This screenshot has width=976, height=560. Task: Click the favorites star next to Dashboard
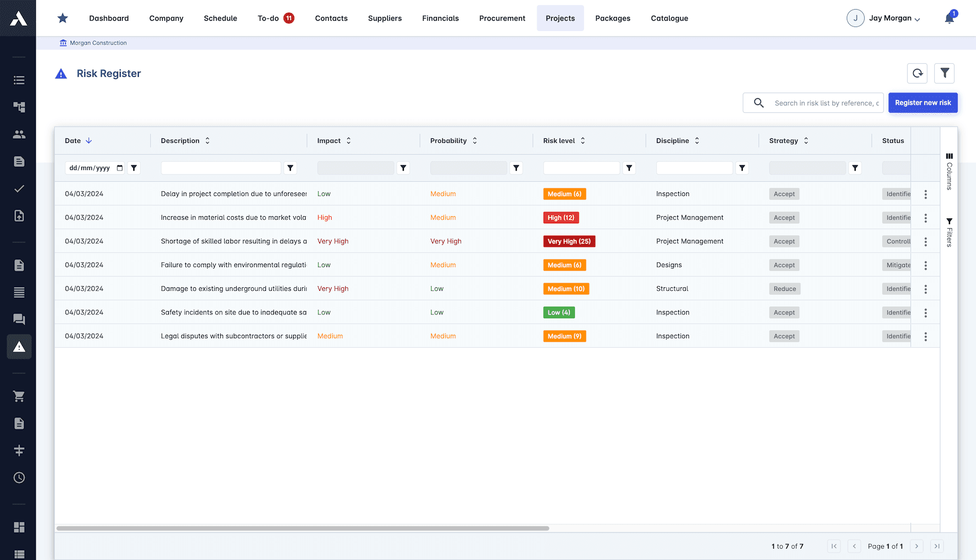[62, 17]
